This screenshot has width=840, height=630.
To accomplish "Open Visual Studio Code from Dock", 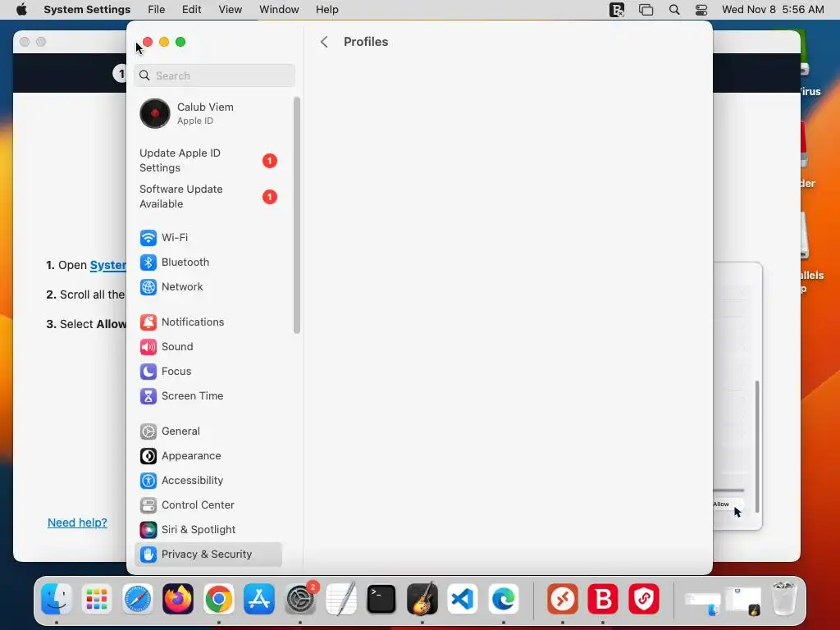I will (x=463, y=599).
